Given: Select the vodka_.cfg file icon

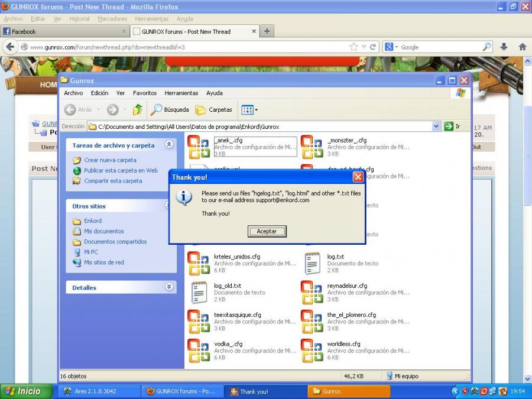Looking at the screenshot, I should pyautogui.click(x=198, y=350).
